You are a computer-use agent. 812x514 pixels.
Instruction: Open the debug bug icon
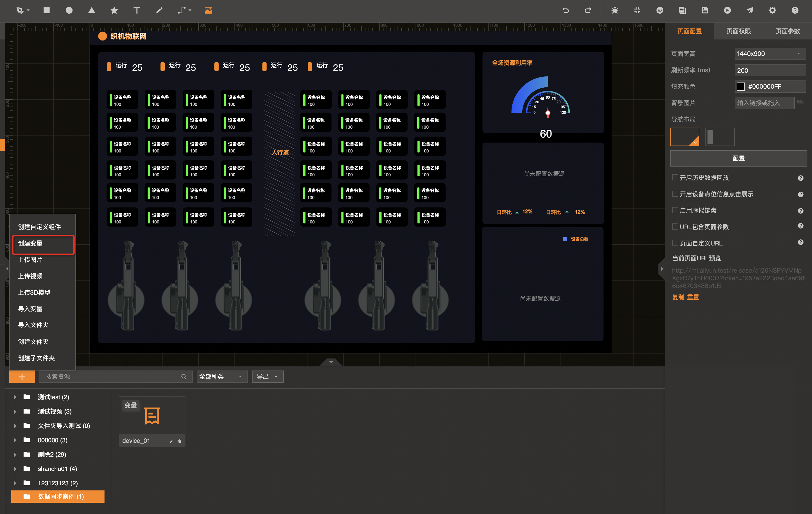click(615, 11)
